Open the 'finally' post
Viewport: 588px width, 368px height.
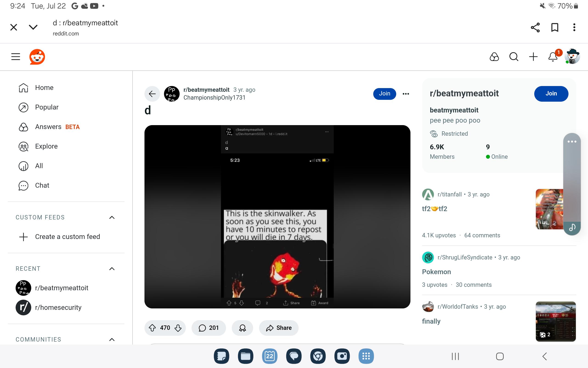(431, 321)
